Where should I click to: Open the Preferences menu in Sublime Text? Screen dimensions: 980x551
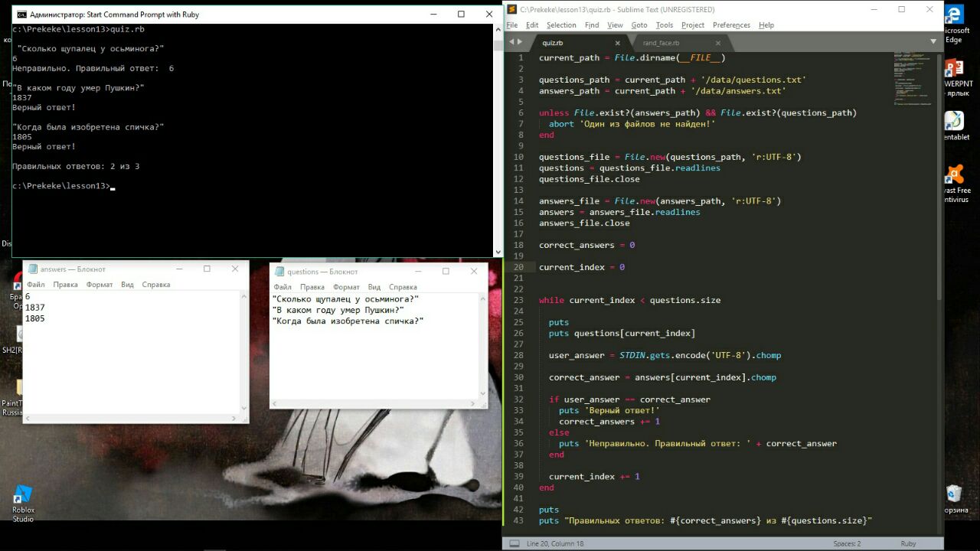coord(731,25)
